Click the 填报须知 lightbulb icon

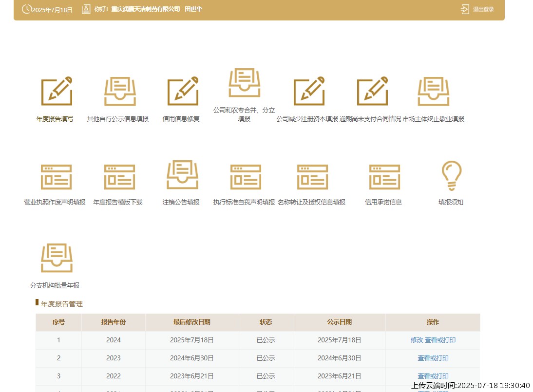pyautogui.click(x=452, y=176)
